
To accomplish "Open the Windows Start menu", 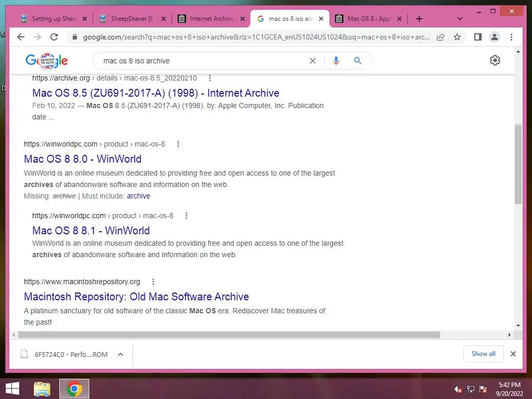I will pyautogui.click(x=12, y=389).
